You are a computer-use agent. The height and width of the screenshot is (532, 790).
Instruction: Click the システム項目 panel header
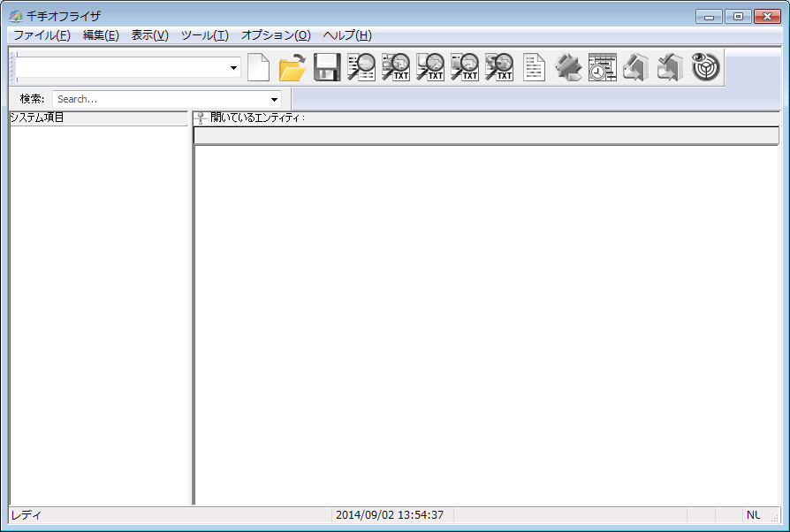(98, 118)
